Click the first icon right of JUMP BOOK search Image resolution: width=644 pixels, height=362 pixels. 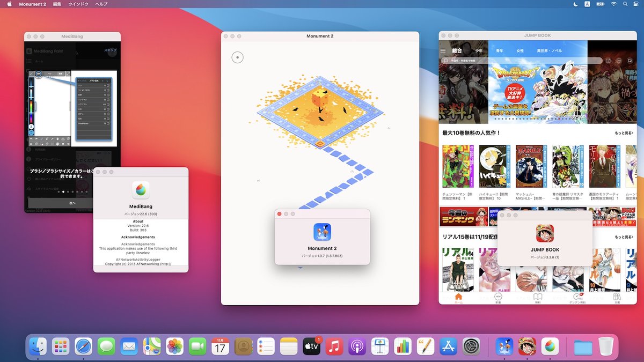click(608, 61)
